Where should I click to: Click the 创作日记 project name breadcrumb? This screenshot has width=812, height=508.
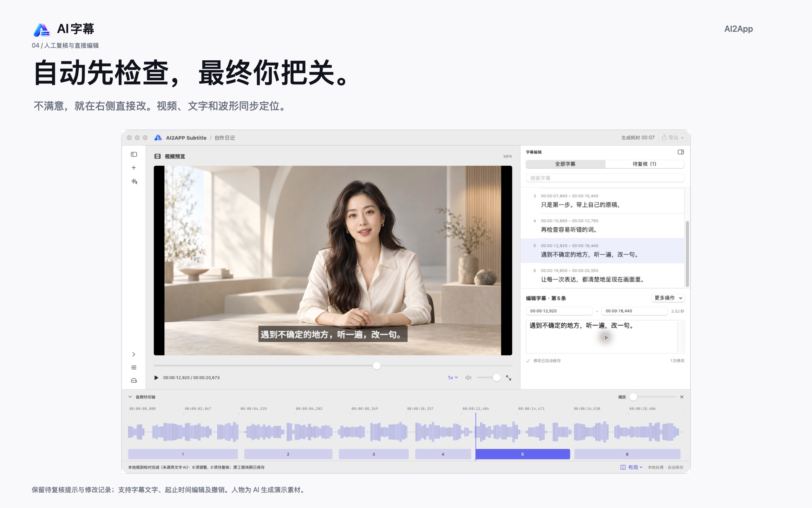tap(225, 138)
